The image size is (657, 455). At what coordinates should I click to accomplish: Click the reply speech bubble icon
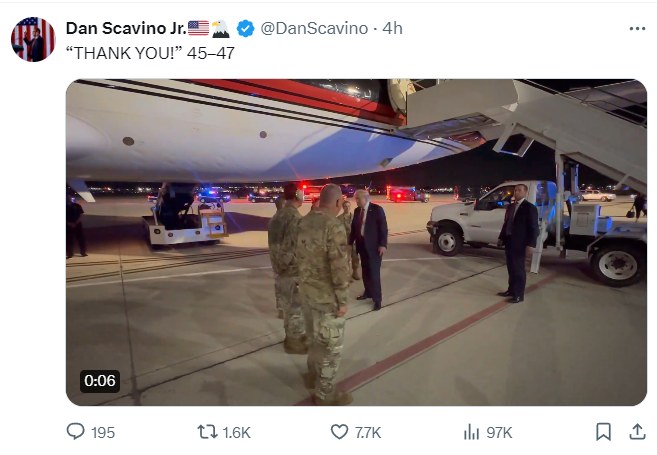[76, 432]
